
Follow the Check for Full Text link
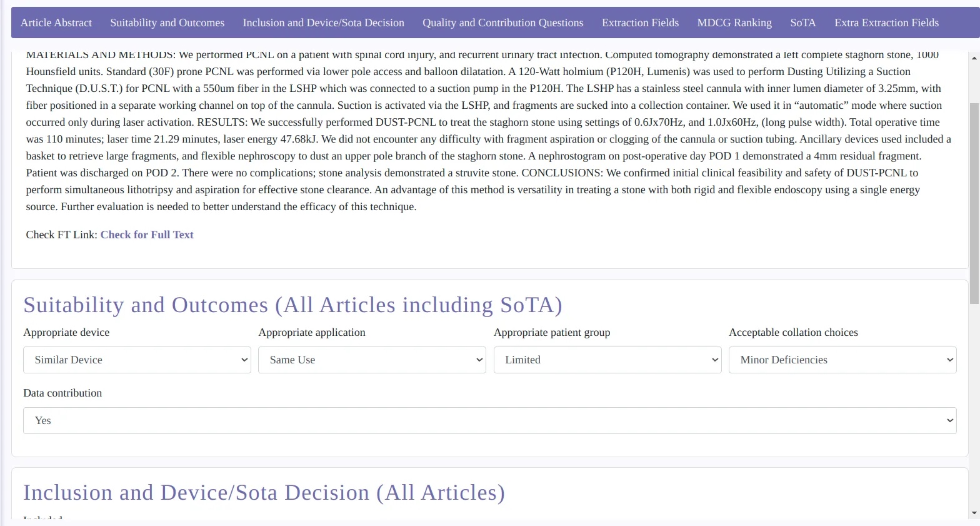coord(147,235)
